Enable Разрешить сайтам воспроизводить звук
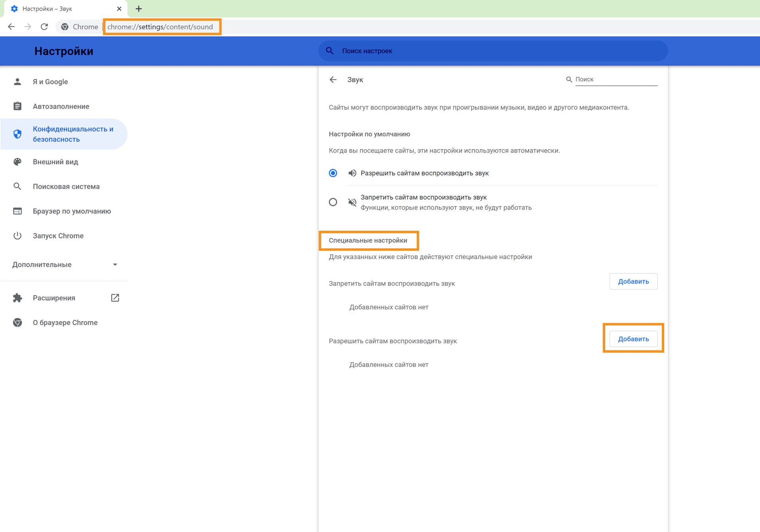The image size is (760, 532). point(333,173)
